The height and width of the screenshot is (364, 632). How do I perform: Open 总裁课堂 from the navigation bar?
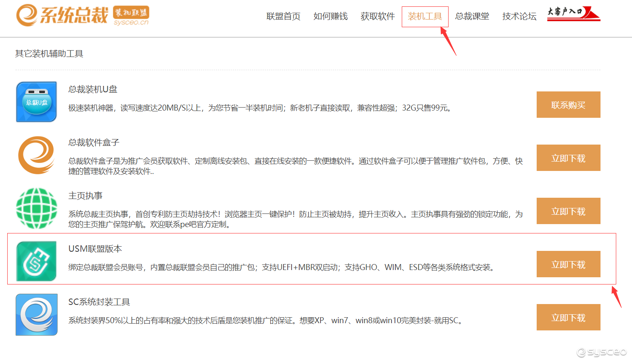(x=472, y=17)
